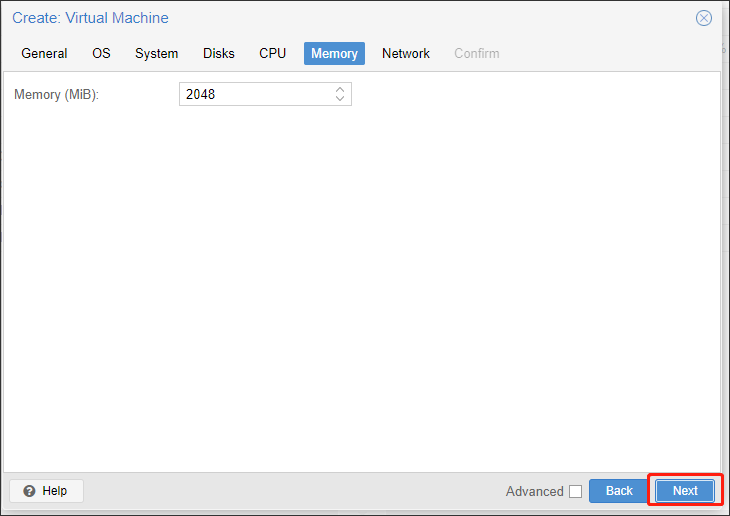Click Next to proceed to Network
Screen dimensions: 730x516
(685, 491)
